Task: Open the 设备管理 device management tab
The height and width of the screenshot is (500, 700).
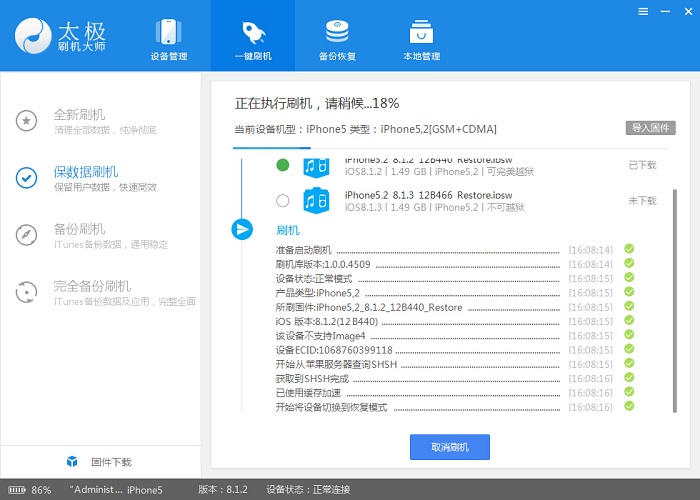Action: [168, 39]
